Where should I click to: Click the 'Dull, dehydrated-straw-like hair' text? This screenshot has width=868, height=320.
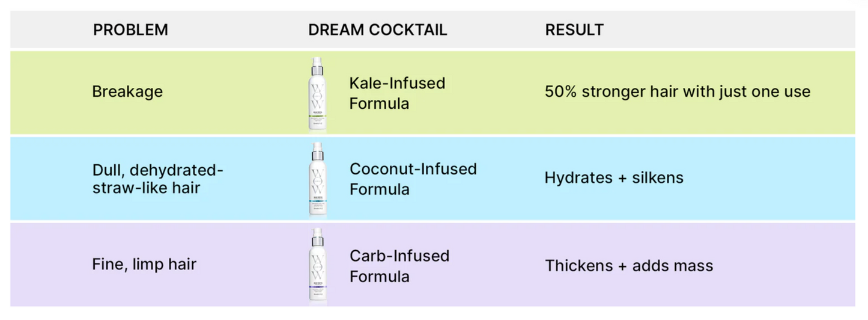[157, 179]
